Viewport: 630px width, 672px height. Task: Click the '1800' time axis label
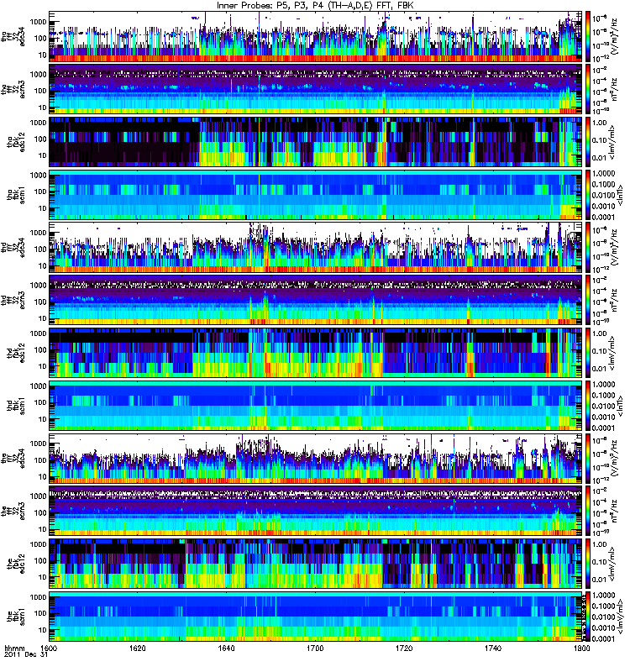tap(582, 648)
